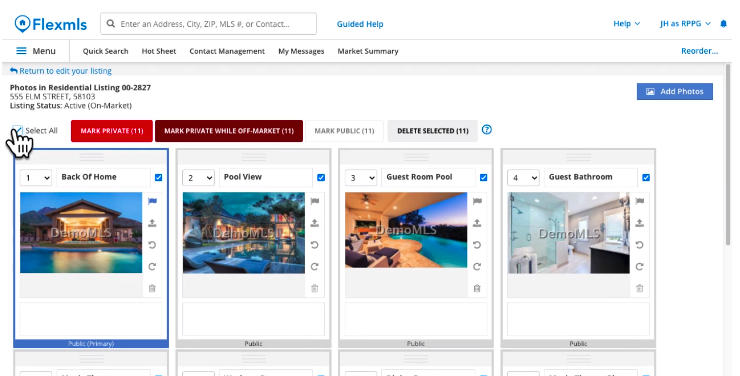Rotate Guest Room Pool clockwise
Image resolution: width=740 pixels, height=376 pixels.
pyautogui.click(x=477, y=267)
